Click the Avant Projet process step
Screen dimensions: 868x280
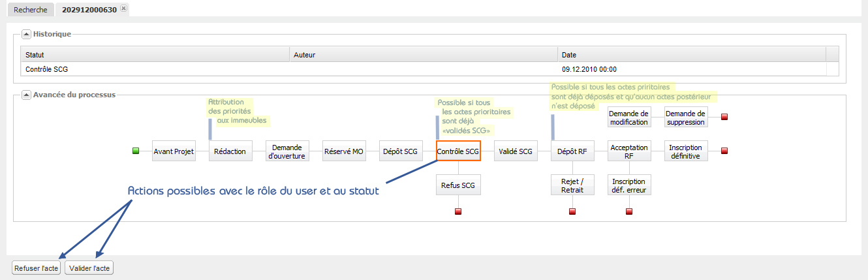tap(174, 151)
